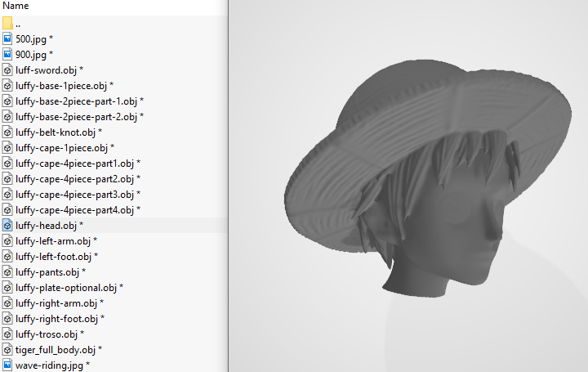Click the tiger_full_body.obj file icon
Viewport: 588px width, 372px height.
(7, 350)
